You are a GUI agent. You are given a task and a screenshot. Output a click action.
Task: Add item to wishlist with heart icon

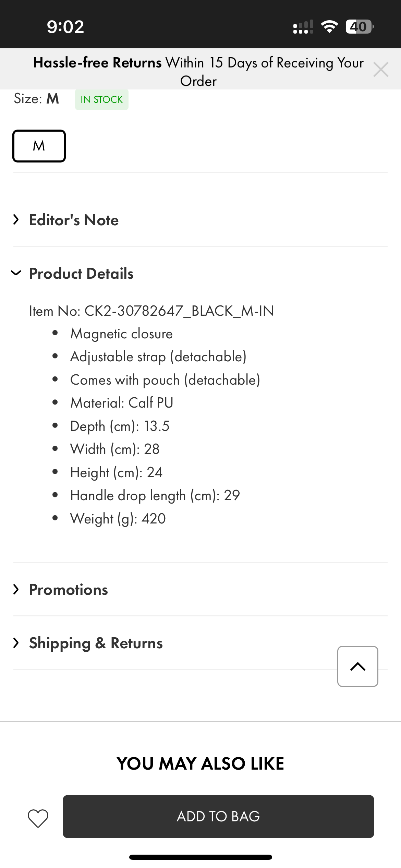click(38, 818)
